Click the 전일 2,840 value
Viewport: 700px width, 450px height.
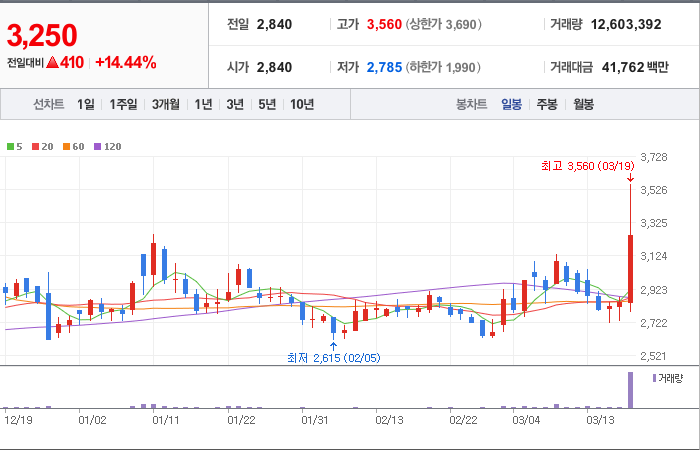[x=274, y=24]
